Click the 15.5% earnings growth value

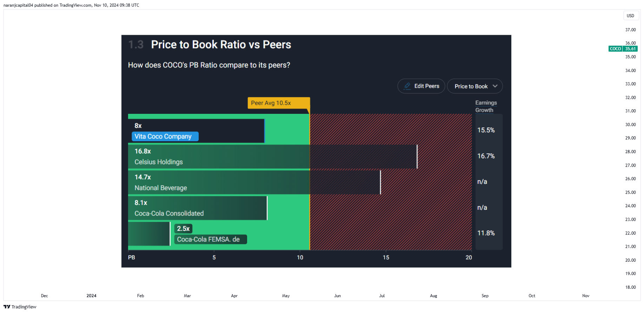pos(486,130)
